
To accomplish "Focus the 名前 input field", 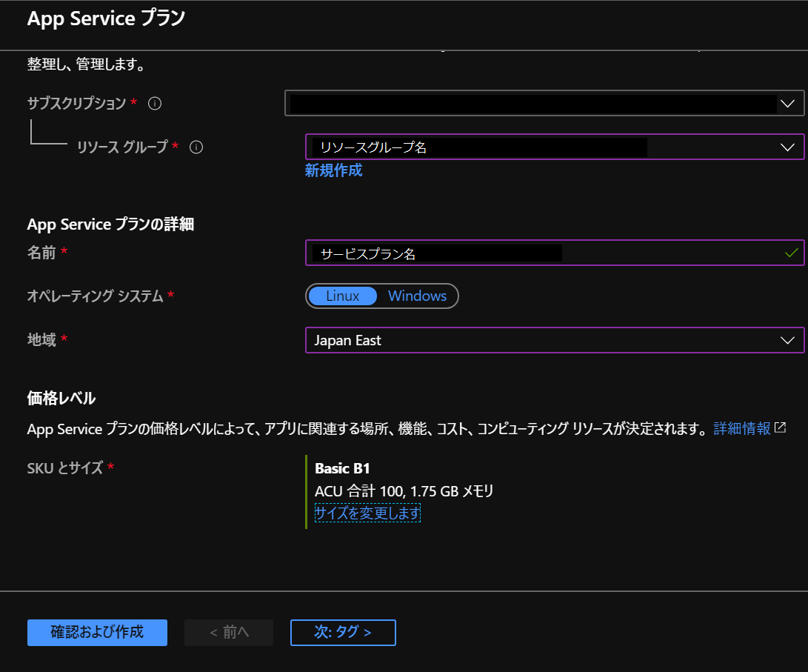I will tap(555, 253).
